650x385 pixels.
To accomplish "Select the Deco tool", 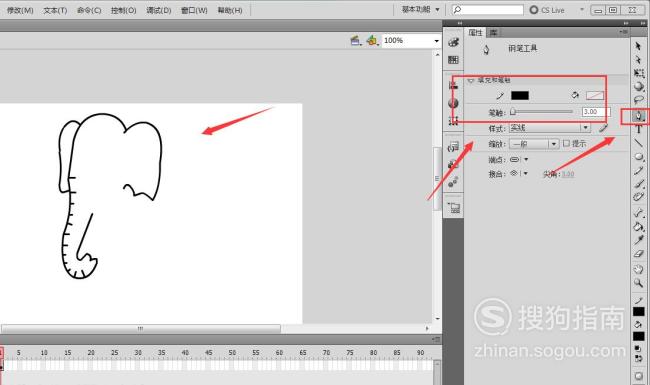I will tap(638, 197).
